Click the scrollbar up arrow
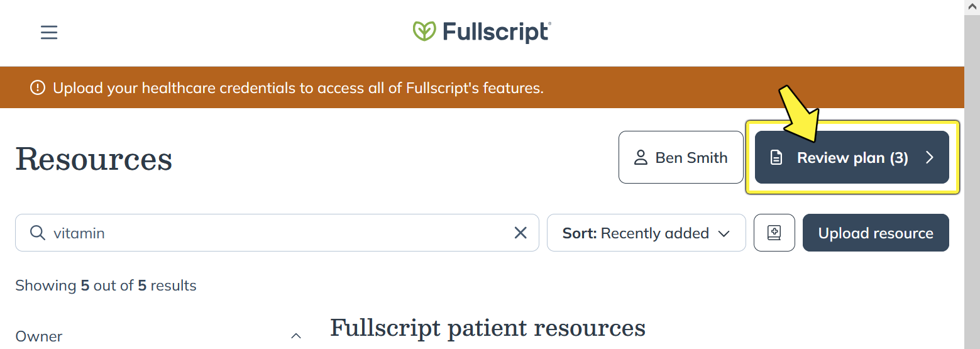 point(972,6)
